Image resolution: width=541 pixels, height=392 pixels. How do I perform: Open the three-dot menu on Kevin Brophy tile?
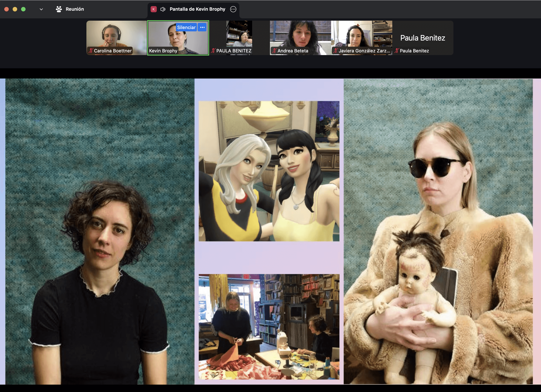coord(202,27)
